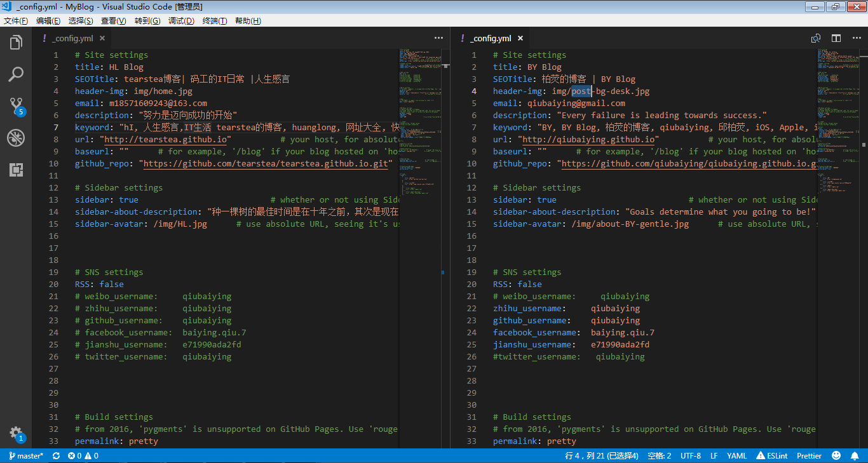Open the UTF-8 encoding selector
Image resolution: width=868 pixels, height=463 pixels.
(691, 456)
